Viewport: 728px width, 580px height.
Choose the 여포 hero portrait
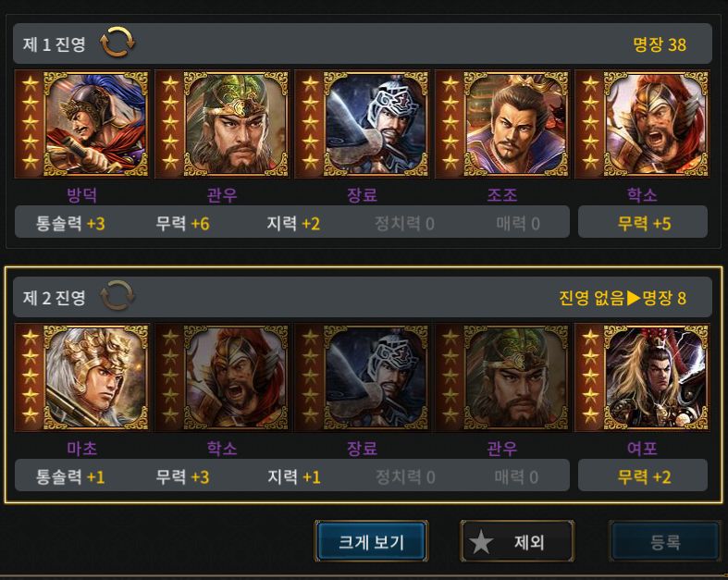pos(643,377)
